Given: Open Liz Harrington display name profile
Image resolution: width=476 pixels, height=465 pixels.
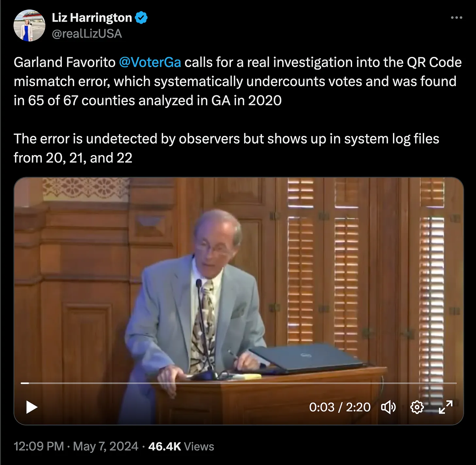Looking at the screenshot, I should coord(92,18).
